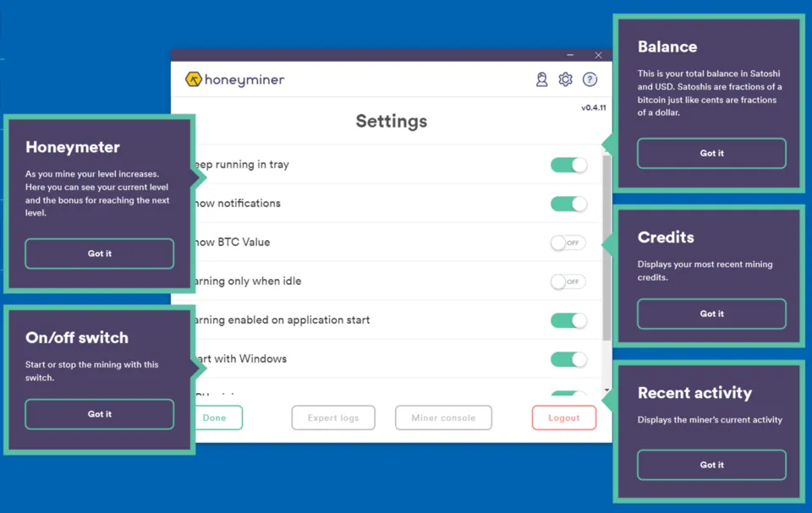The image size is (812, 513).
Task: Dismiss Recent activity tip with Got it
Action: [x=711, y=465]
